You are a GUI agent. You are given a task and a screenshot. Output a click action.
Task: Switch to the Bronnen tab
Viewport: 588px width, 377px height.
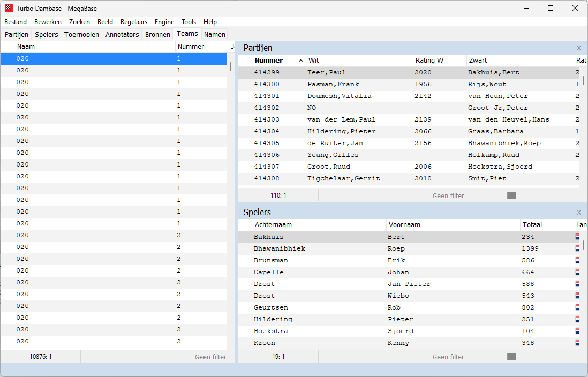point(157,34)
